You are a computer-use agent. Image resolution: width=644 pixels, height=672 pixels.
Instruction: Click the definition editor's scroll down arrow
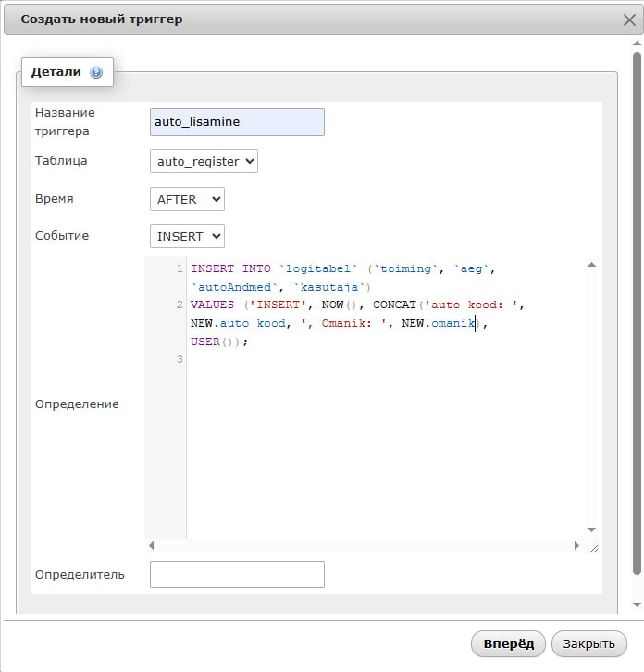pos(591,529)
